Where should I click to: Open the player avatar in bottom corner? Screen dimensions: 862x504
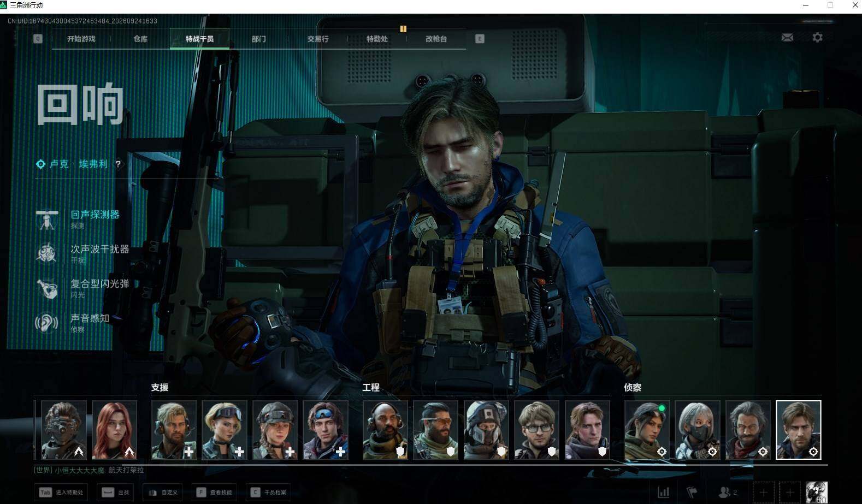[x=817, y=493]
